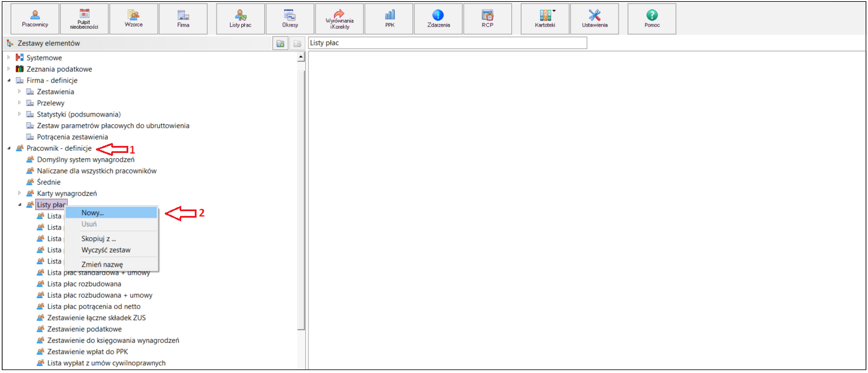Click the add new set folder icon
Image resolution: width=868 pixels, height=373 pixels.
[281, 44]
